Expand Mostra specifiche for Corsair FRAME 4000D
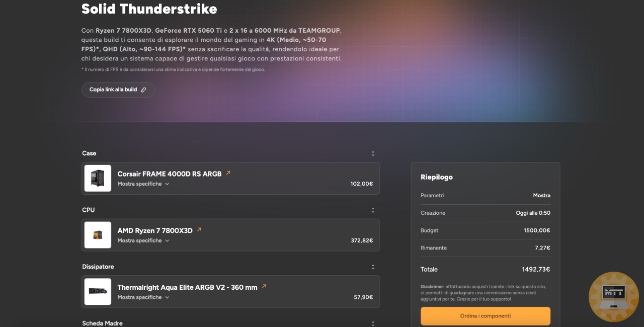This screenshot has height=327, width=644. pyautogui.click(x=143, y=184)
